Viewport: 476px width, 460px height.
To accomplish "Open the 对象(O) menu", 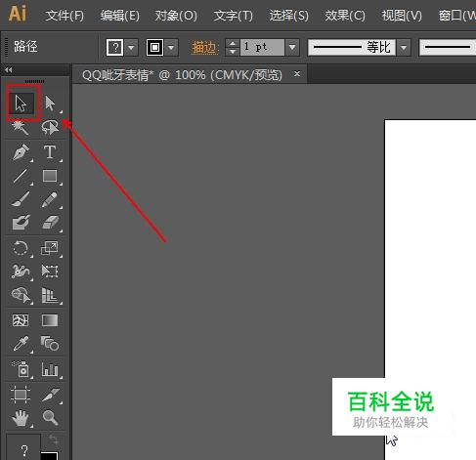I will (176, 16).
